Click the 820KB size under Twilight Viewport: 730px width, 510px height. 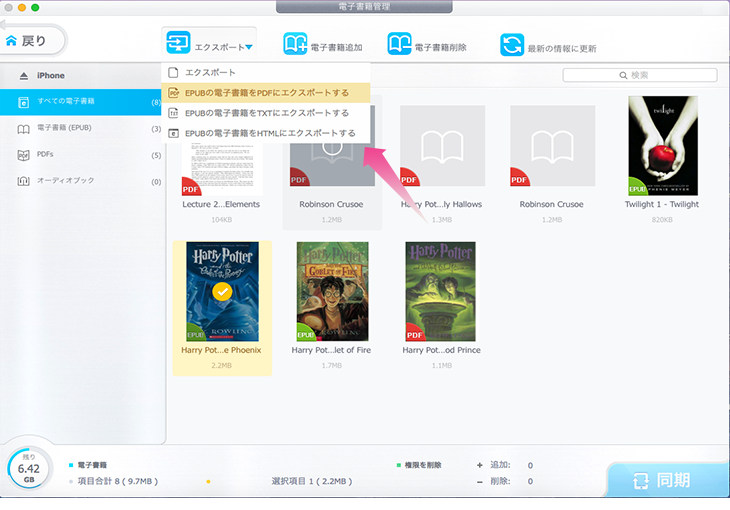pyautogui.click(x=662, y=220)
